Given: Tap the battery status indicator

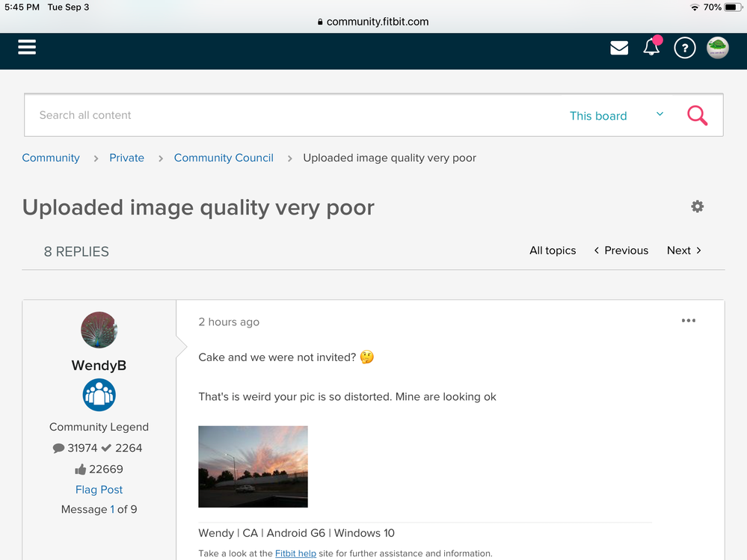Looking at the screenshot, I should pyautogui.click(x=732, y=7).
